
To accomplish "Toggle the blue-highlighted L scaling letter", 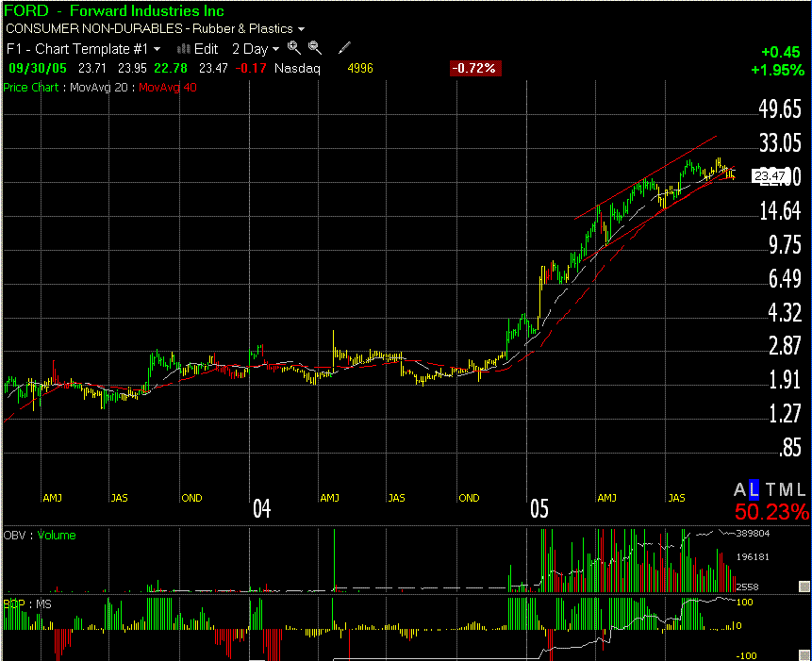I will coord(754,489).
